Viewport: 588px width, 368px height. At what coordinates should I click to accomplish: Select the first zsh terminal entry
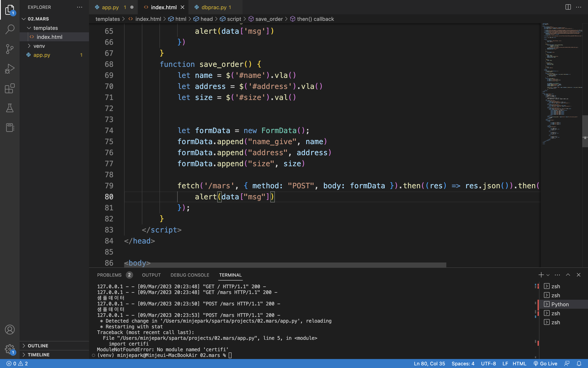[563, 286]
